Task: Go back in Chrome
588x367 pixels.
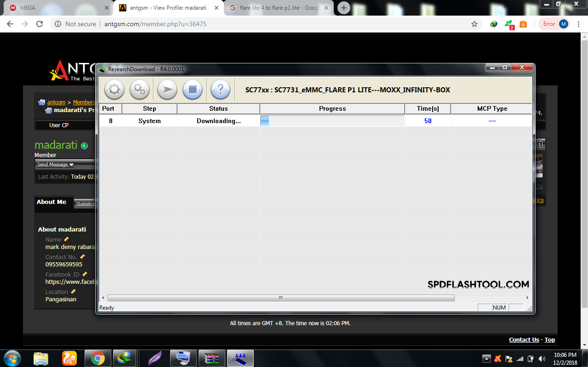Action: (x=10, y=24)
